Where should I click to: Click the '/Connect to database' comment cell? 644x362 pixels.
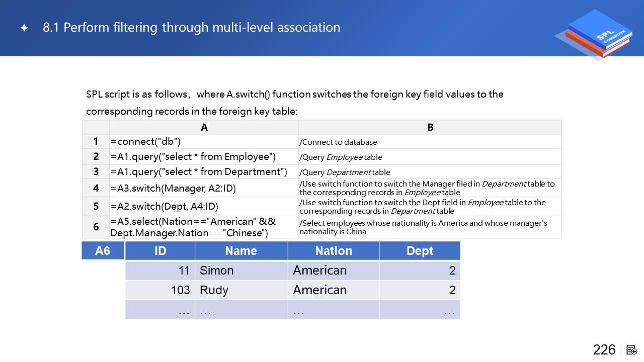[x=430, y=142]
